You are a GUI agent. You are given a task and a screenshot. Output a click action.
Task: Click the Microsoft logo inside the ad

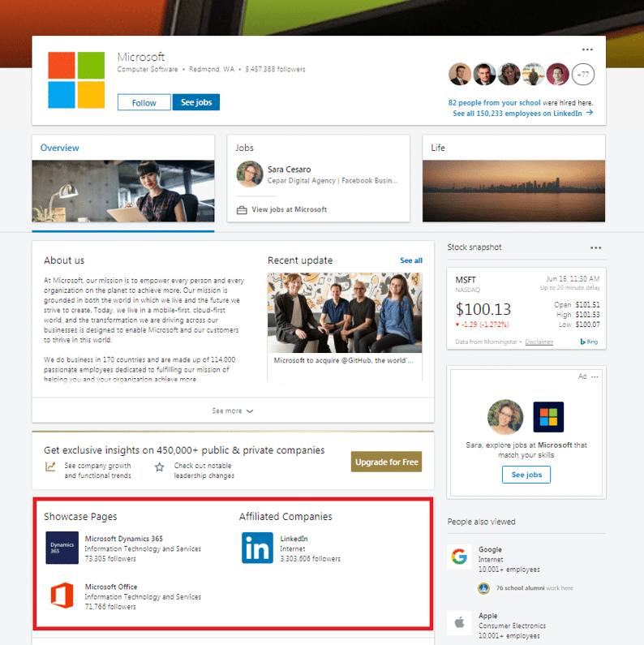click(x=548, y=417)
